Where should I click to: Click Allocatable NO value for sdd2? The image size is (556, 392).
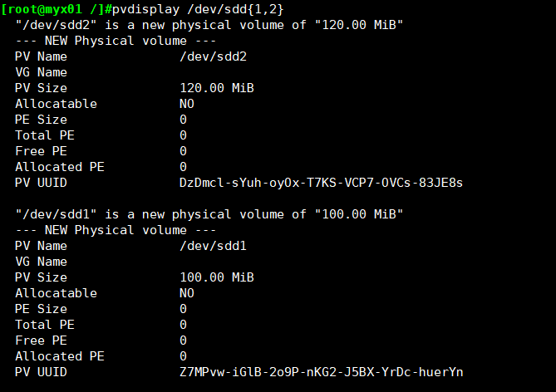(187, 104)
